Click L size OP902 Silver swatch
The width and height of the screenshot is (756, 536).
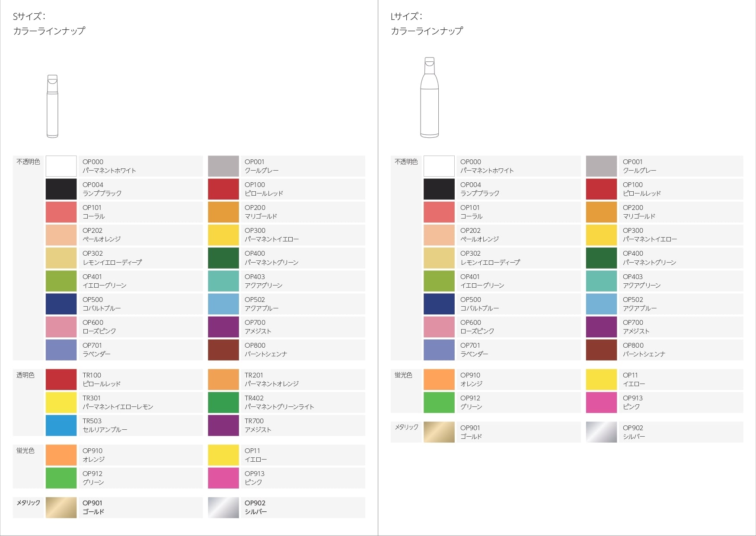click(601, 432)
